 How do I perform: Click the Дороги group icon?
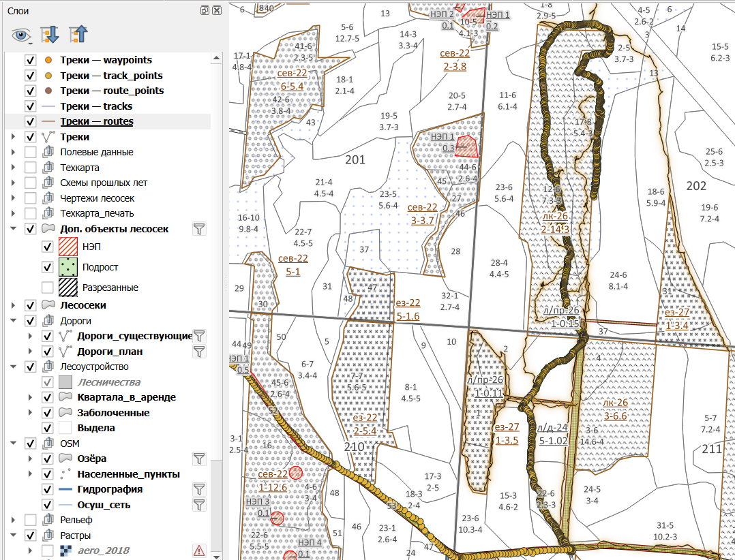click(48, 321)
